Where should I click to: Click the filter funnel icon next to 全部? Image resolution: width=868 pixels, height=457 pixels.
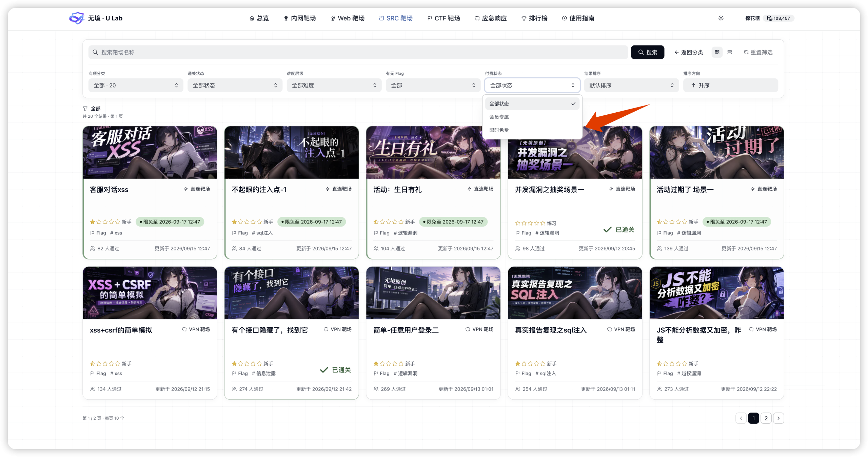pyautogui.click(x=85, y=109)
